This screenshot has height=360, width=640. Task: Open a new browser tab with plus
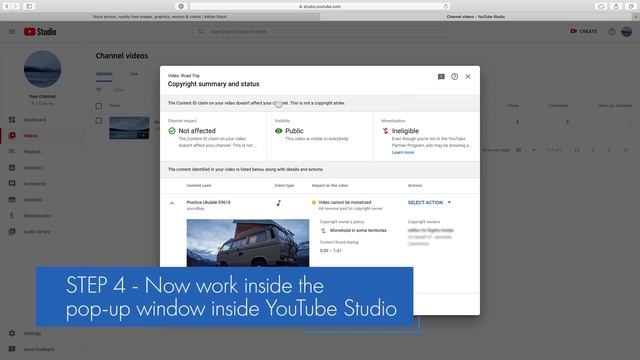[x=636, y=17]
